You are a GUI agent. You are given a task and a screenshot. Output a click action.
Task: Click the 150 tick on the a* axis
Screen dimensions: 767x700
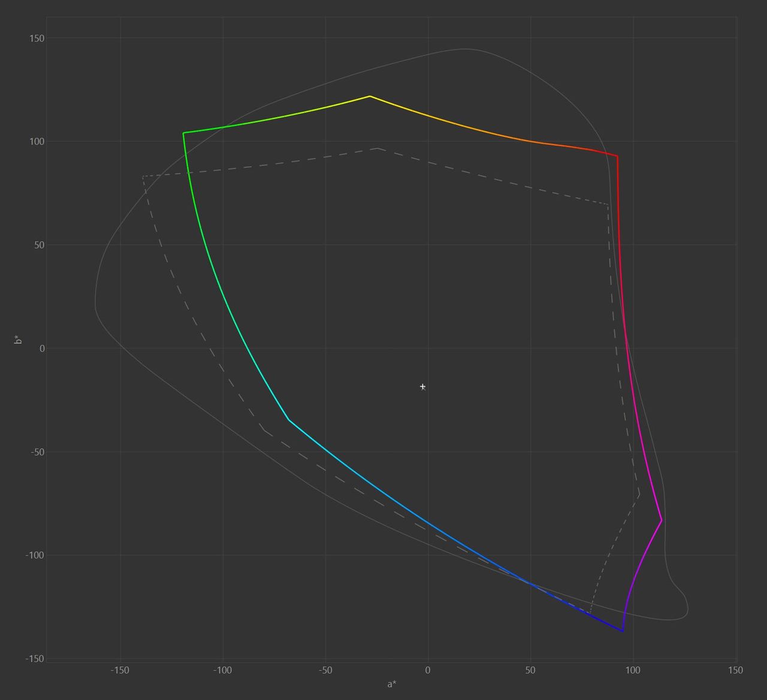(735, 670)
